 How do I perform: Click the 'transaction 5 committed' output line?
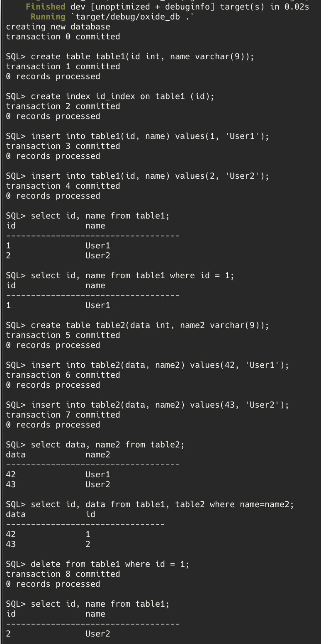pos(63,335)
